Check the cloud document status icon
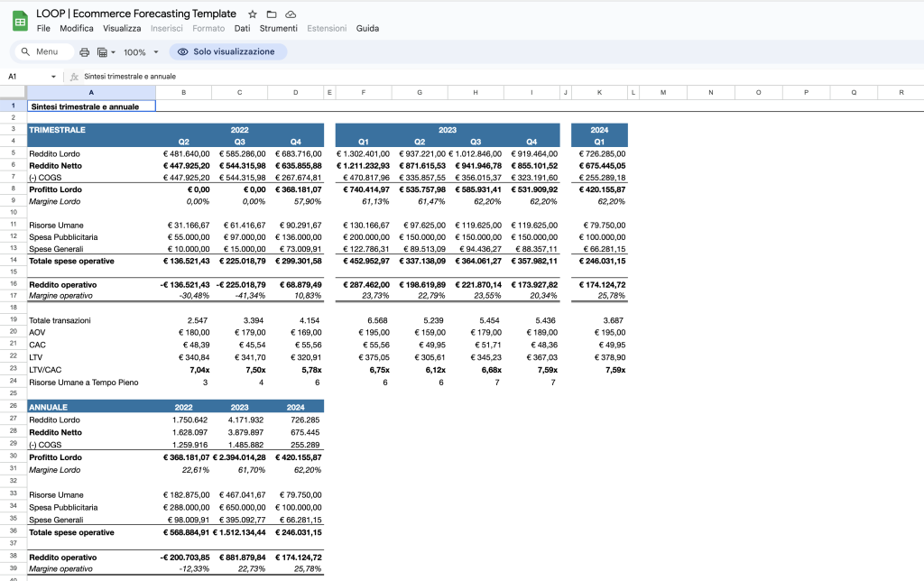The image size is (924, 581). 290,14
